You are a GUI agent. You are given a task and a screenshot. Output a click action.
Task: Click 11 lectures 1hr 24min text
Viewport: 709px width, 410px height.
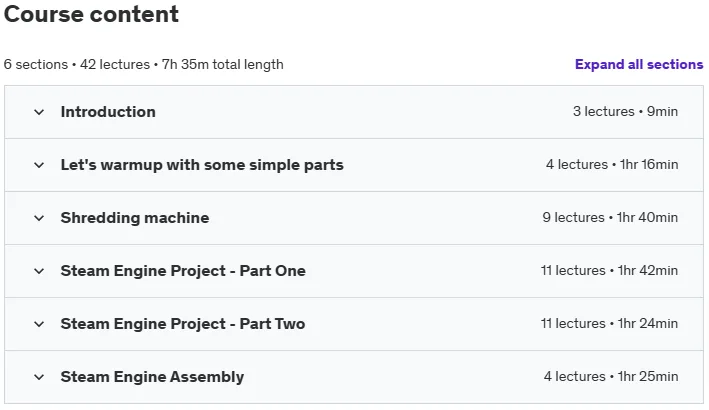pos(609,323)
